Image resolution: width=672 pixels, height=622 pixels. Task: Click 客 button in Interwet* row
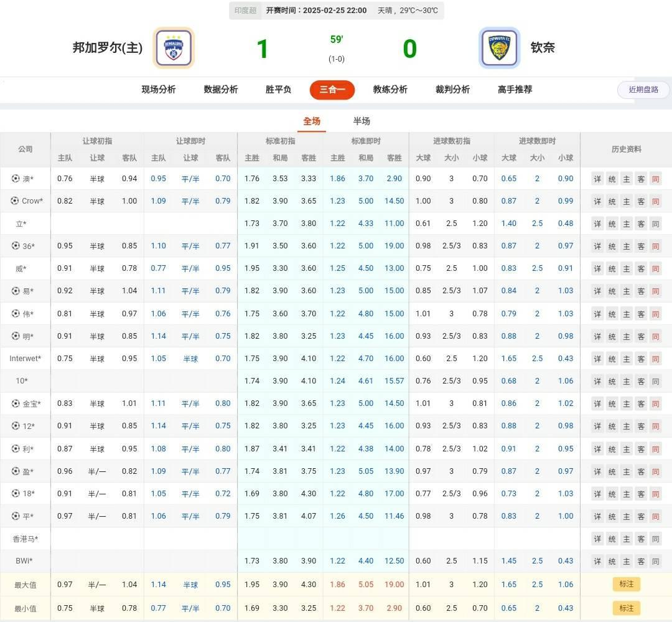(641, 359)
